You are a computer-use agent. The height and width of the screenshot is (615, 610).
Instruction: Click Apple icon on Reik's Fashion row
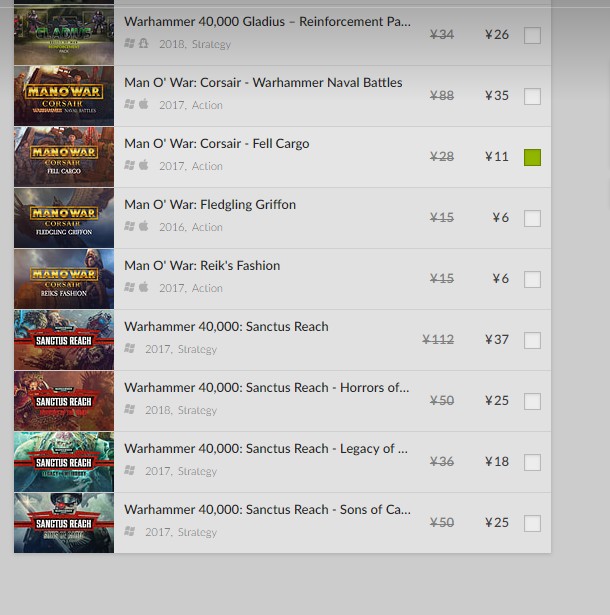coord(144,287)
